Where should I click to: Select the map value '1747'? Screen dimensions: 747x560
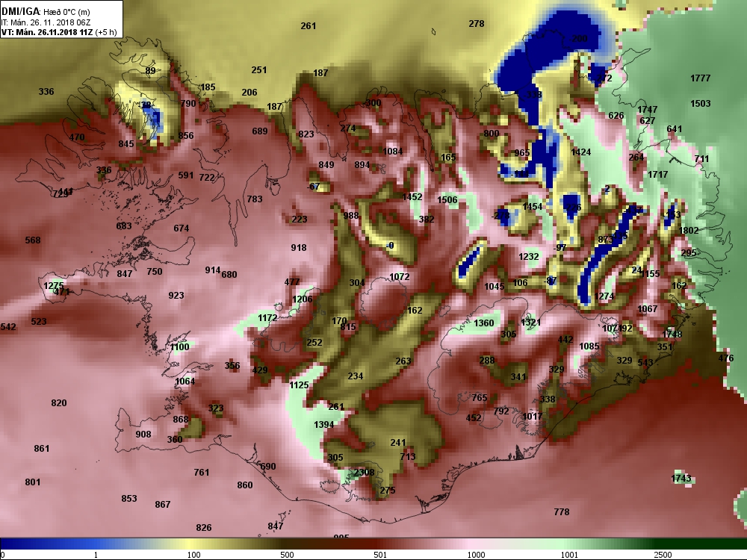(648, 110)
